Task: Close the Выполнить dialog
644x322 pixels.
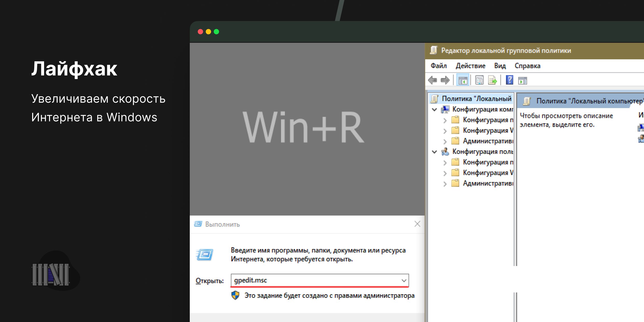Action: click(x=417, y=224)
